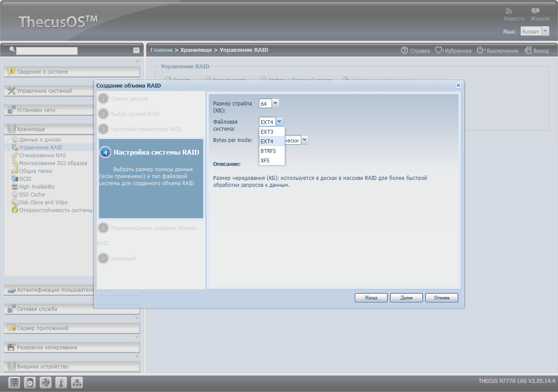The image size is (558, 392).
Task: Collapse the sidebar with the double-arrow button
Action: click(136, 51)
